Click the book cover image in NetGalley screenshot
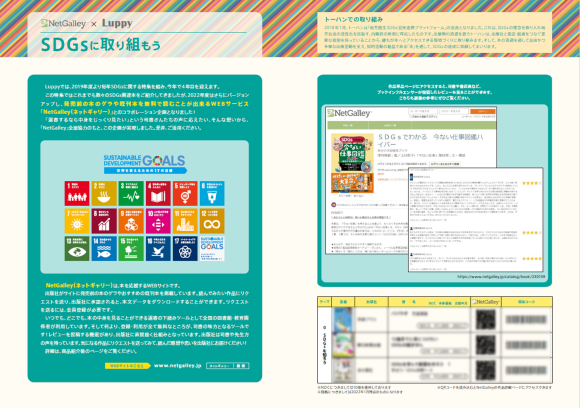 (352, 163)
